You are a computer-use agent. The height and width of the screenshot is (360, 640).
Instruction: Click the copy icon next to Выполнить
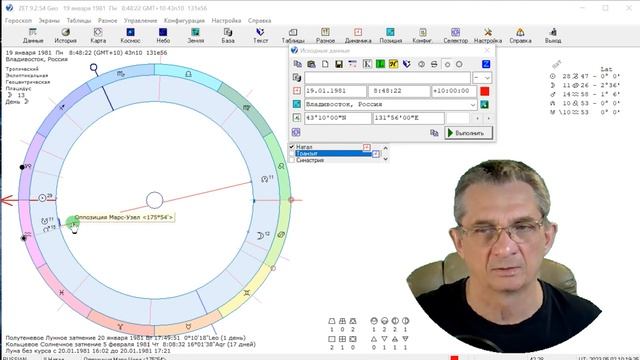click(434, 133)
